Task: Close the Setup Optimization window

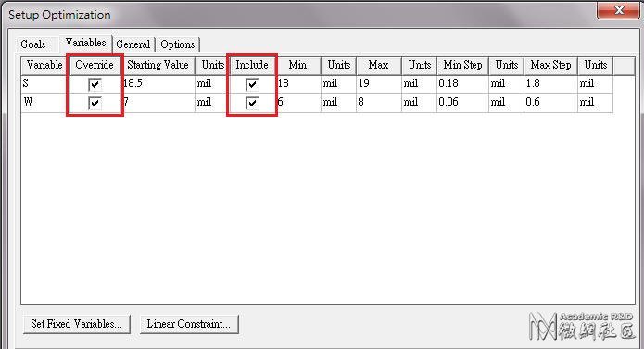Action: (619, 10)
